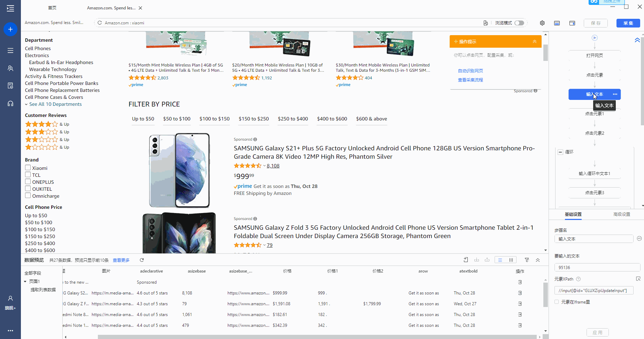Switch to the 首页 home tab
Screen dimensions: 644x339
point(52,8)
